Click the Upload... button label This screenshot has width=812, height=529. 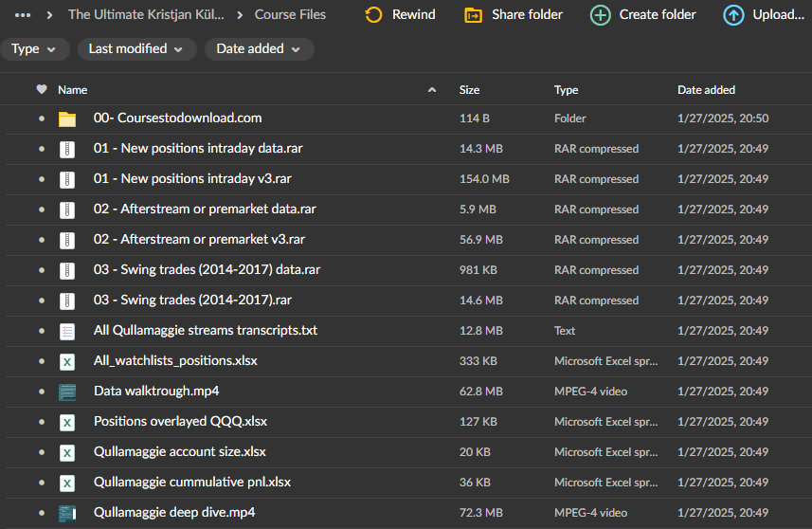[x=778, y=14]
